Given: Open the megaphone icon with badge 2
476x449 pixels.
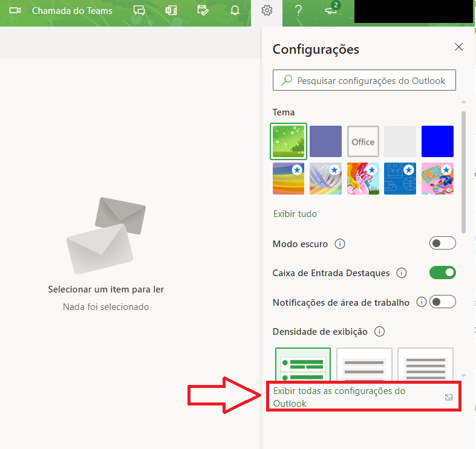Looking at the screenshot, I should click(330, 11).
